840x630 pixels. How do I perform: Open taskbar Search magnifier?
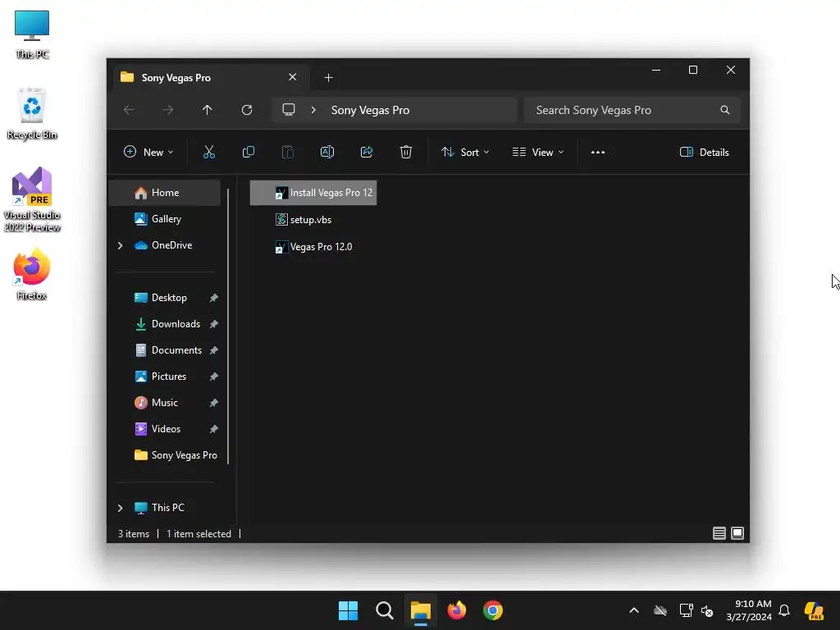pyautogui.click(x=384, y=610)
